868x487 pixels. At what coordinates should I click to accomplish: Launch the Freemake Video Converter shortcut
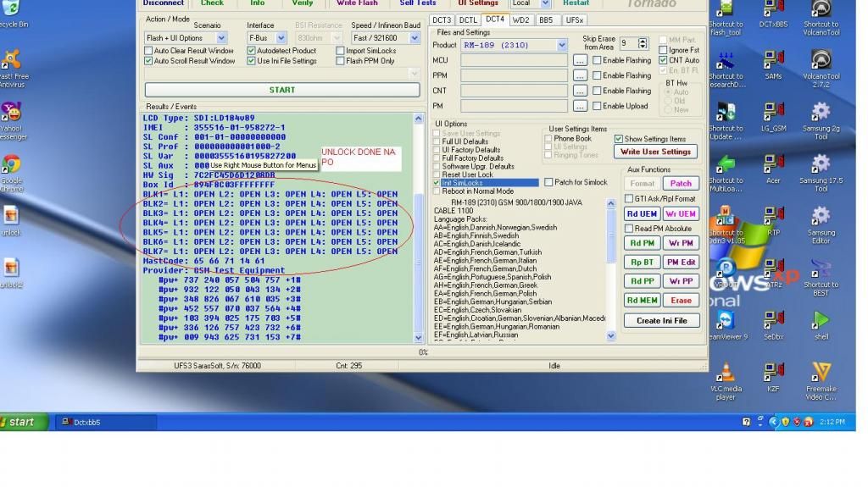(821, 373)
